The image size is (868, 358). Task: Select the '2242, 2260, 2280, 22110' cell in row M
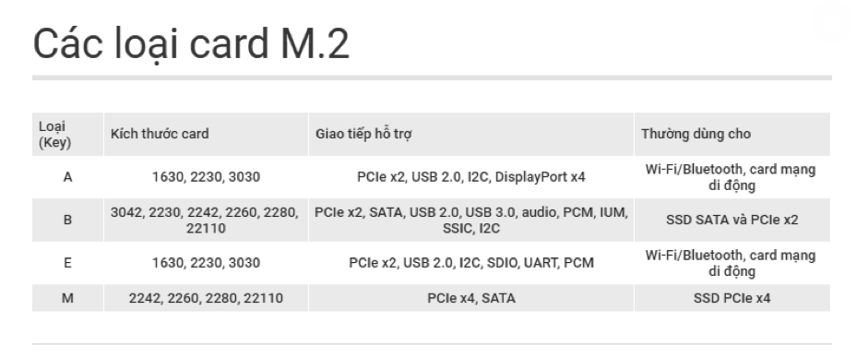(206, 298)
